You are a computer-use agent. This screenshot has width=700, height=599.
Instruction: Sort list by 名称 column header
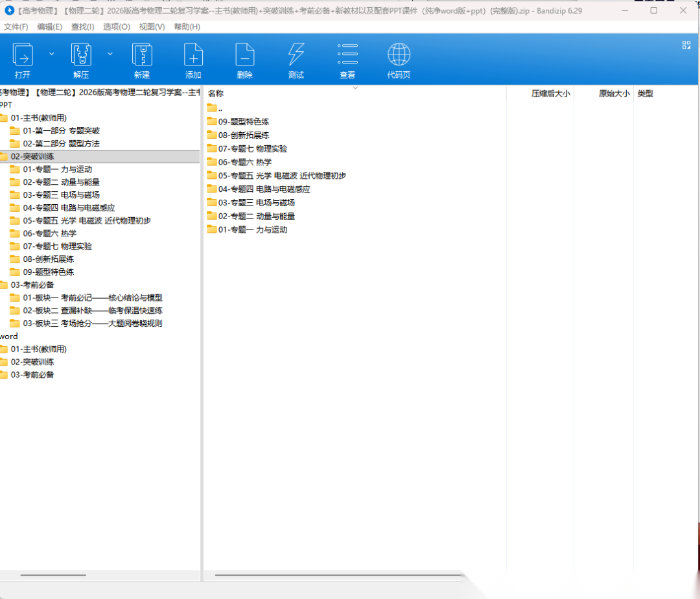point(216,94)
